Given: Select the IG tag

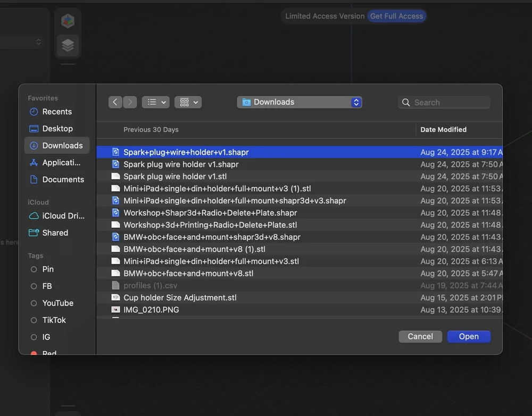Looking at the screenshot, I should pos(57,337).
